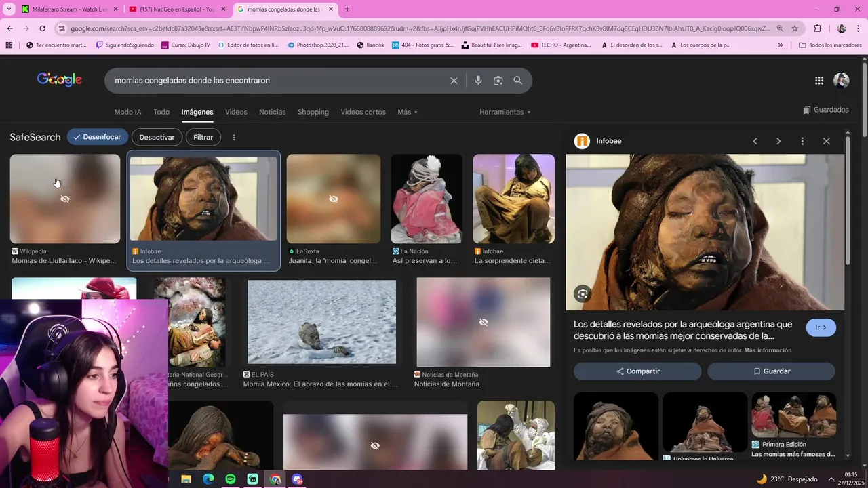Click the search input field
This screenshot has width=868, height=488.
pos(278,81)
